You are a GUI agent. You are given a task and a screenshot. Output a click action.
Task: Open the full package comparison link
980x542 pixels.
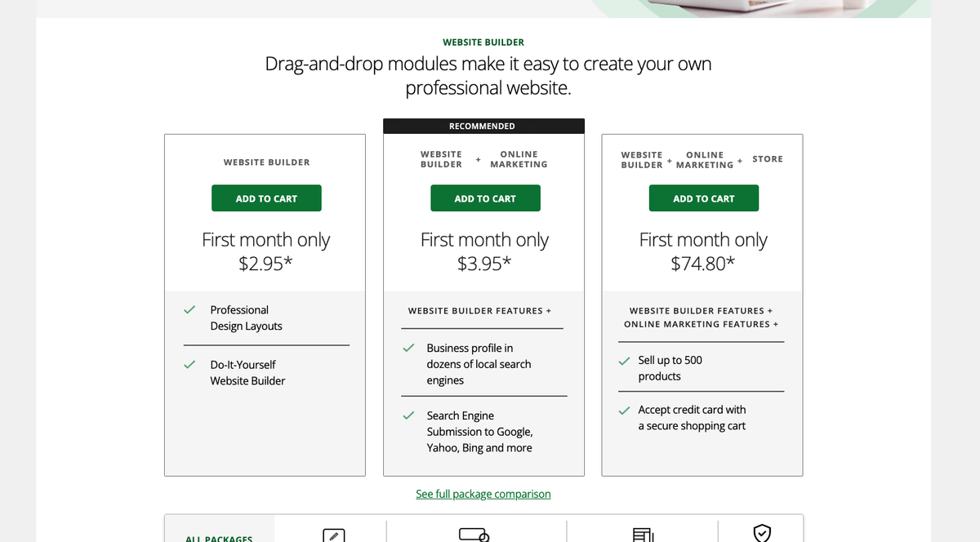(483, 494)
